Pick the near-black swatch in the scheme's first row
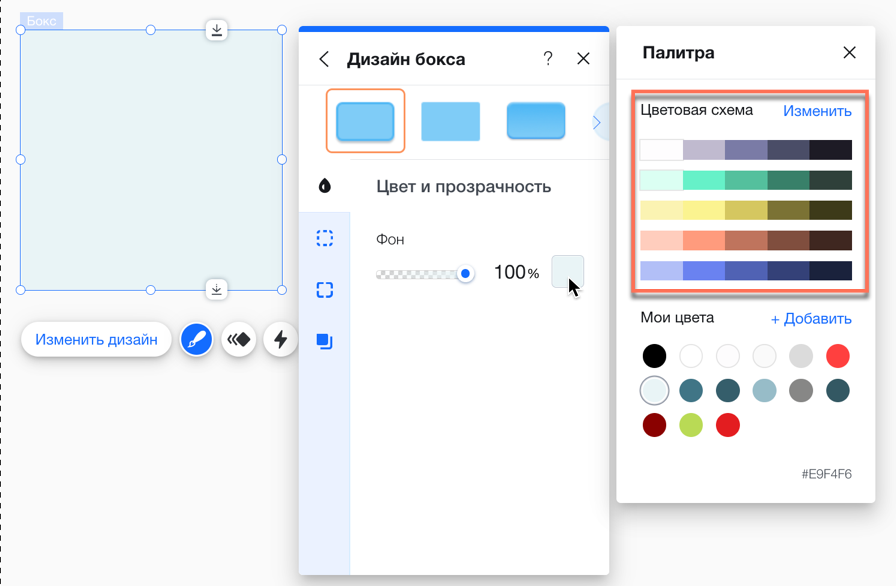Viewport: 896px width, 586px height. tap(831, 150)
